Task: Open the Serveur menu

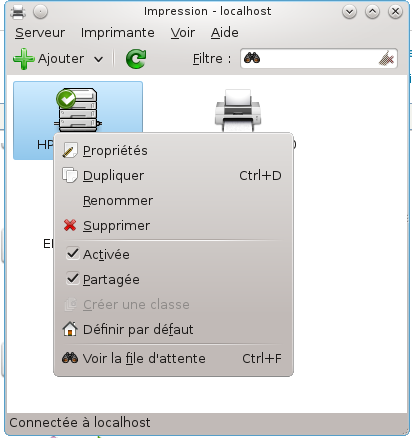Action: coord(40,33)
